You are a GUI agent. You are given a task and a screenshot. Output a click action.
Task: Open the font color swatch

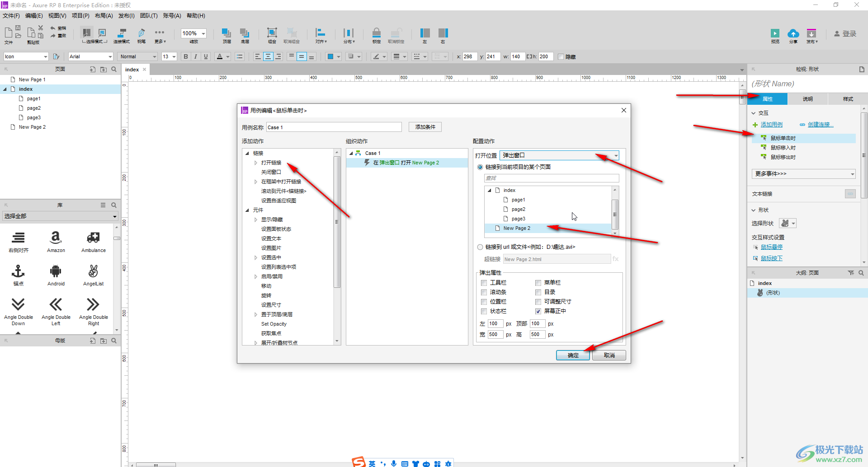tap(222, 56)
